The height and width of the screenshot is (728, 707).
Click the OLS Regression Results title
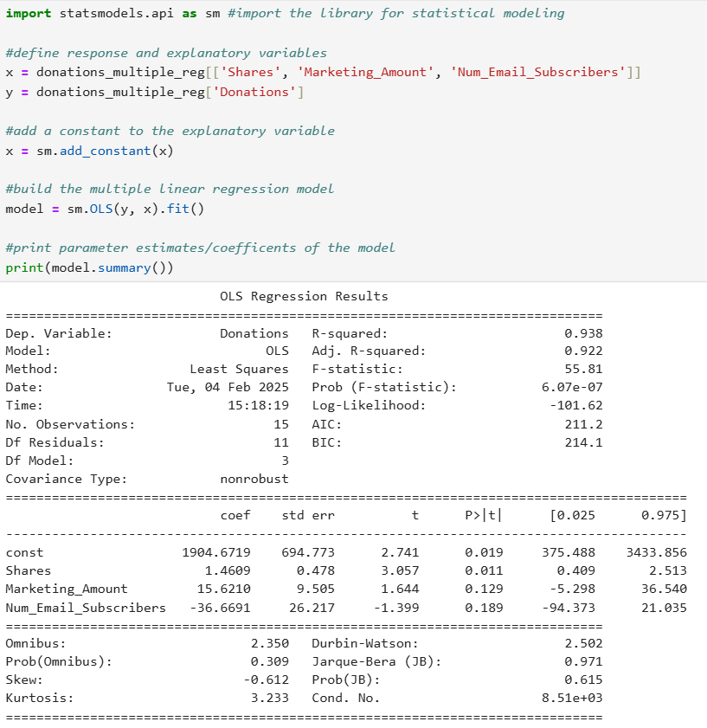[x=304, y=296]
